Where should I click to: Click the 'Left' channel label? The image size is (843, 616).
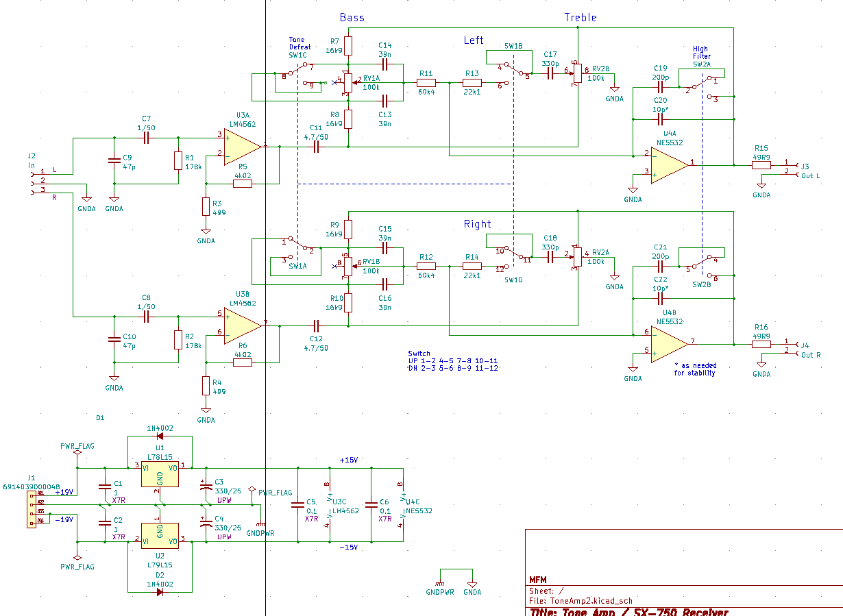pos(474,40)
